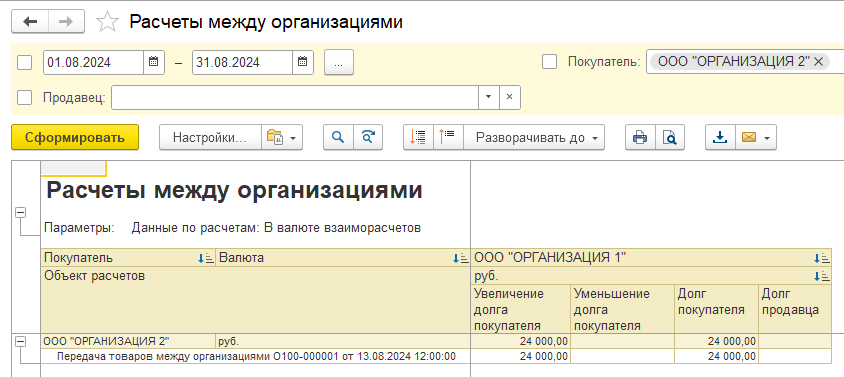Open Настройки... report settings
This screenshot has width=844, height=377.
pyautogui.click(x=210, y=137)
